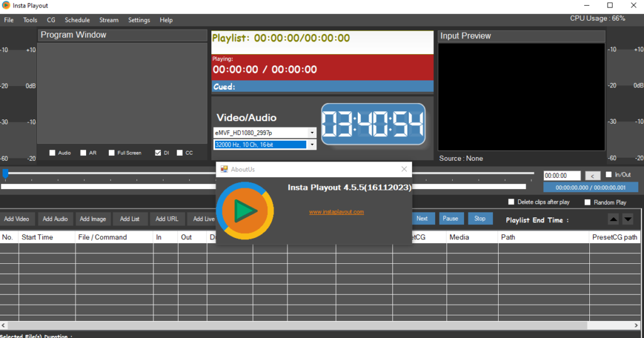Enable the Audio checkbox under Program Window

[x=53, y=153]
